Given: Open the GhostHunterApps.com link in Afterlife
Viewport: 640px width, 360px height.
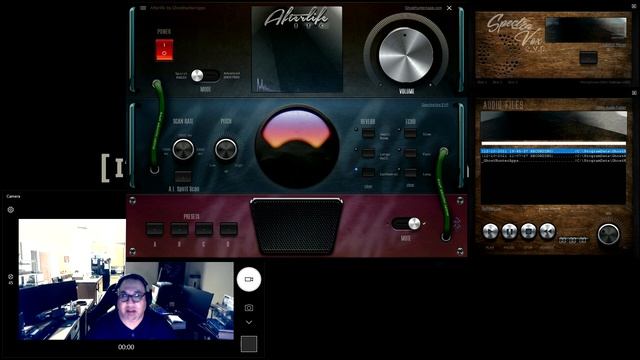Looking at the screenshot, I should point(423,8).
